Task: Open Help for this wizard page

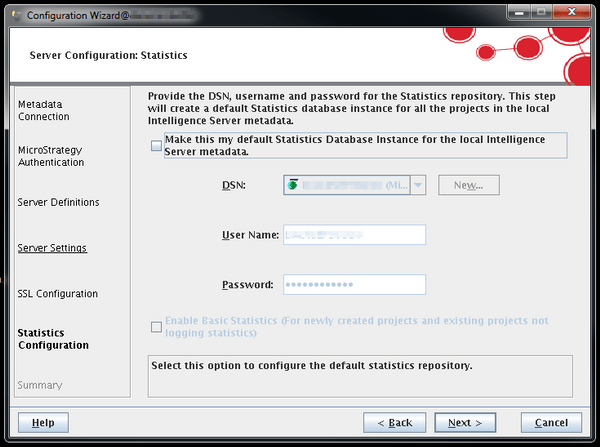Action: 43,423
